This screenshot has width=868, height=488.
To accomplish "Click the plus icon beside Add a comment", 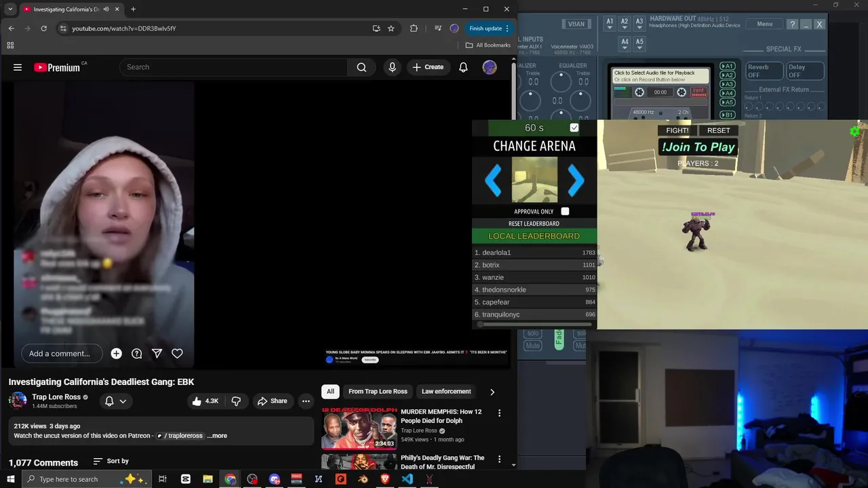I will point(117,353).
